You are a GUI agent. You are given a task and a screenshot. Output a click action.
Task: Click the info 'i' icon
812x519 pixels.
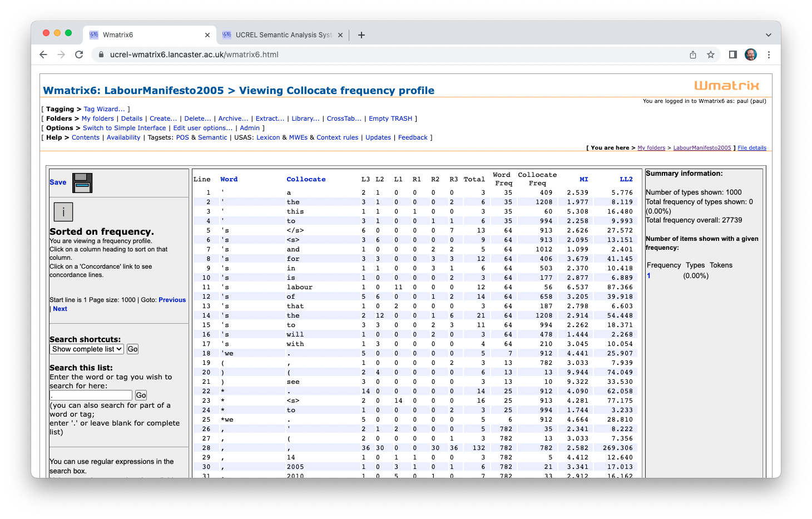63,212
